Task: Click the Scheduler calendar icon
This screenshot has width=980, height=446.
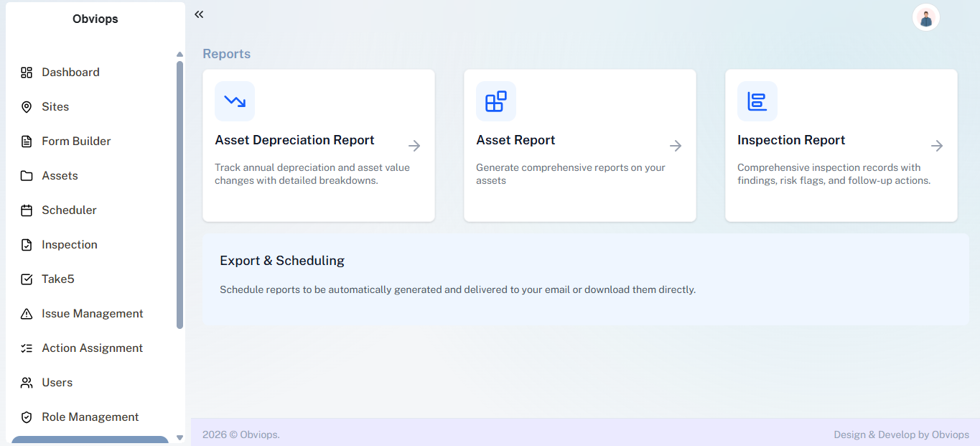Action: click(x=27, y=210)
